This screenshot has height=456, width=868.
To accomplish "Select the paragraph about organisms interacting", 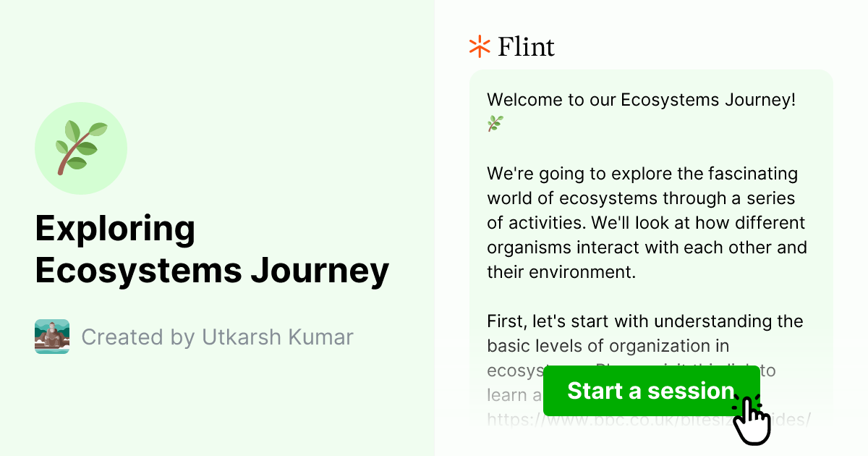I will coord(646,222).
